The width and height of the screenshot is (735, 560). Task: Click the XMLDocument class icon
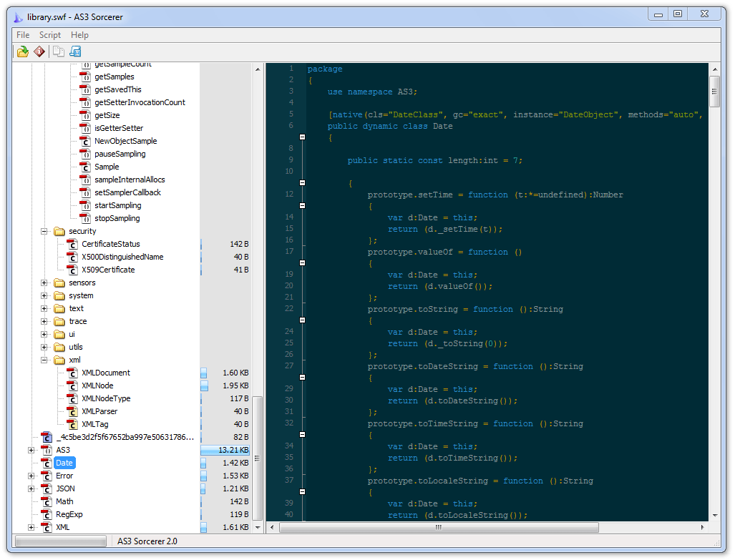point(72,373)
